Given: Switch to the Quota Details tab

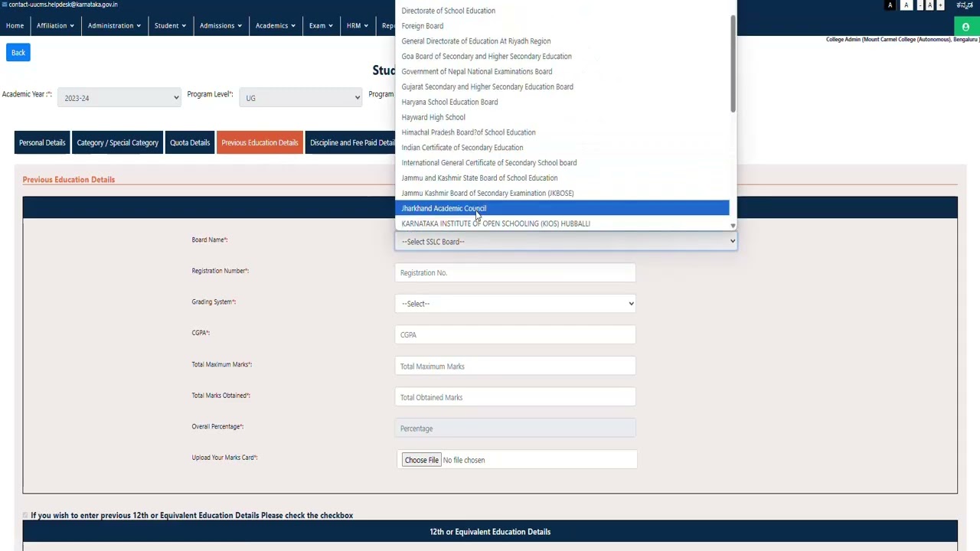Looking at the screenshot, I should [190, 143].
